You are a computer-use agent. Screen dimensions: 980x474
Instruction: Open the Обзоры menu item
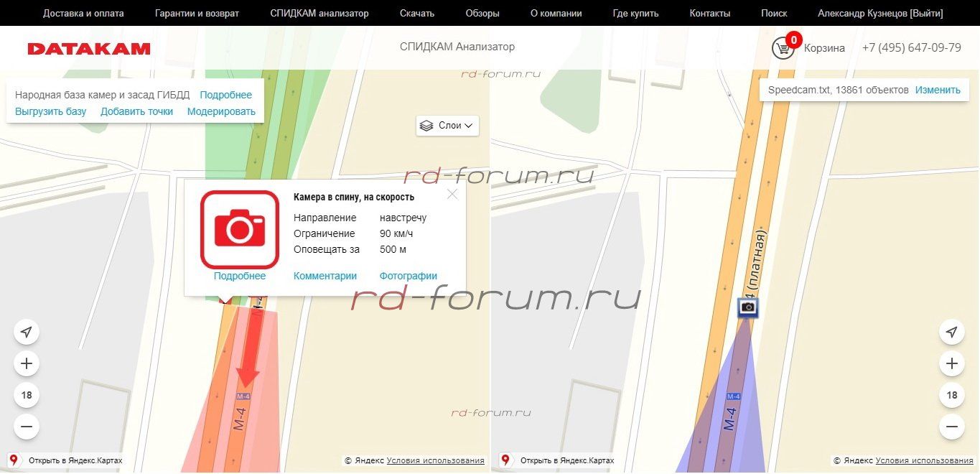coord(482,13)
